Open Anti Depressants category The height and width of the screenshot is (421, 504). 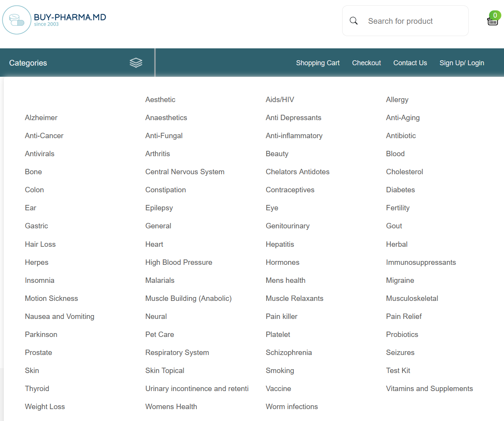coord(293,118)
